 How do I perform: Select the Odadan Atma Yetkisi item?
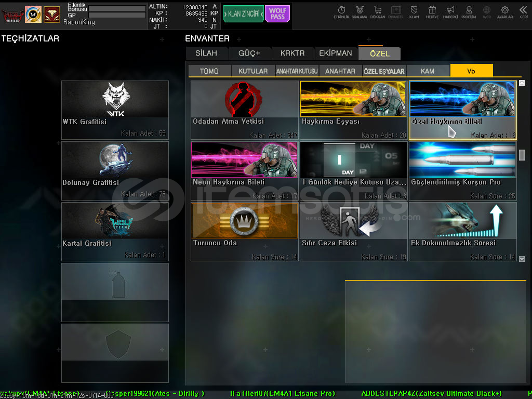[x=245, y=110]
